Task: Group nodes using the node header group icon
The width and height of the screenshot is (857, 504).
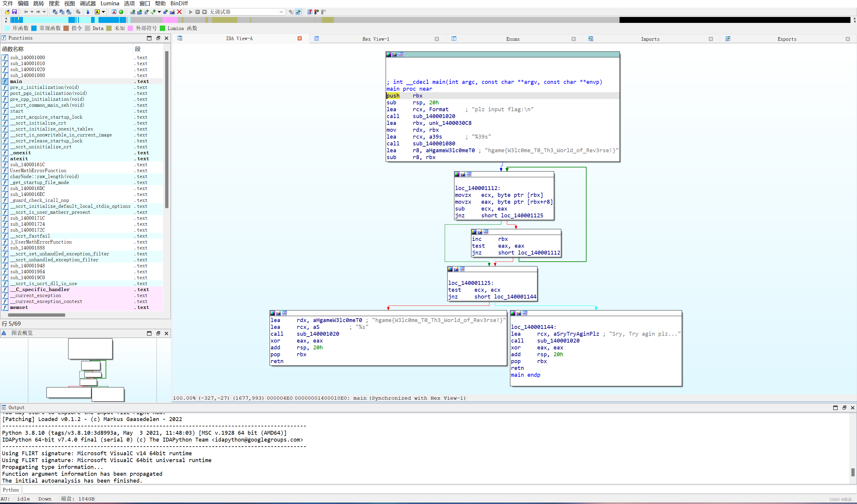Action: [401, 54]
